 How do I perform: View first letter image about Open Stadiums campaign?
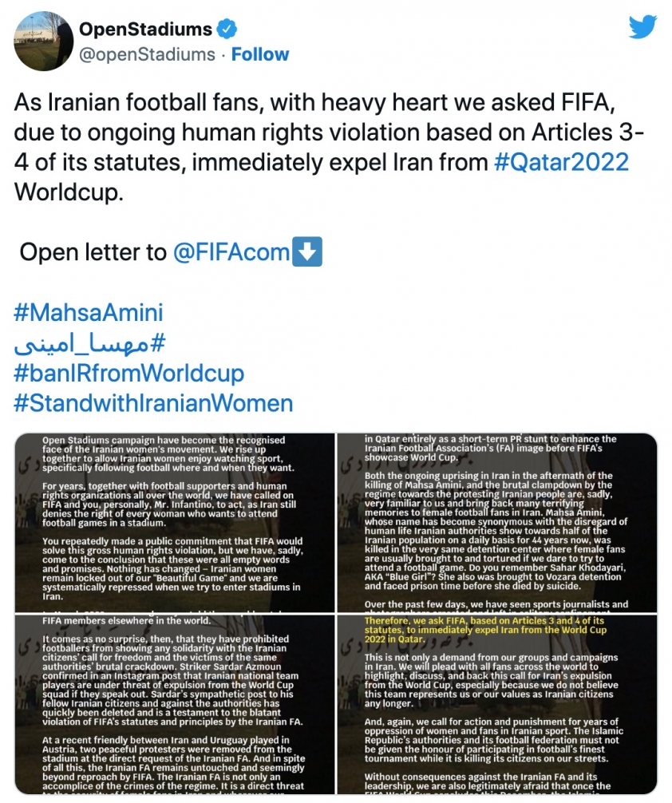tap(175, 522)
